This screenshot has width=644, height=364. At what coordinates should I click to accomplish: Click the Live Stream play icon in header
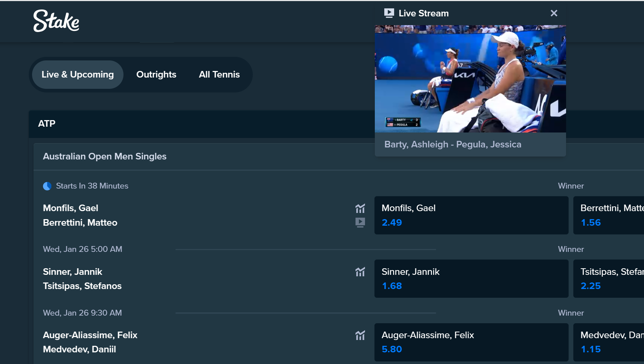(389, 13)
